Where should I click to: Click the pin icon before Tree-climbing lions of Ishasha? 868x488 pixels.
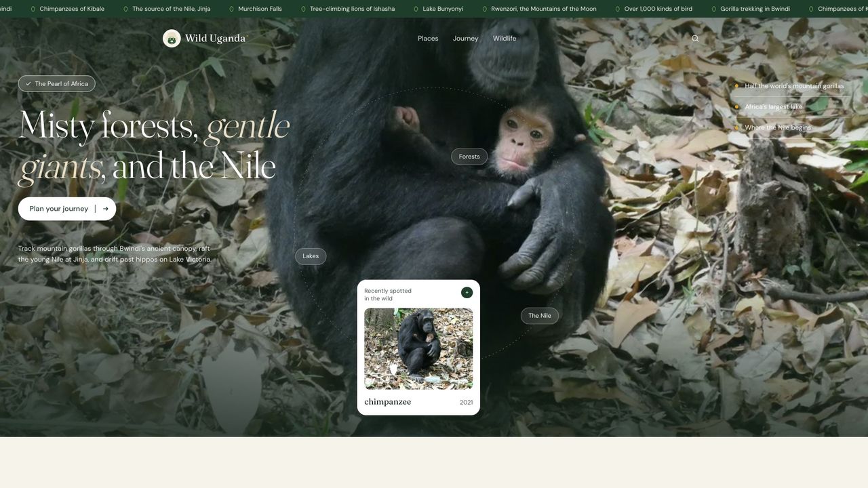tap(303, 9)
